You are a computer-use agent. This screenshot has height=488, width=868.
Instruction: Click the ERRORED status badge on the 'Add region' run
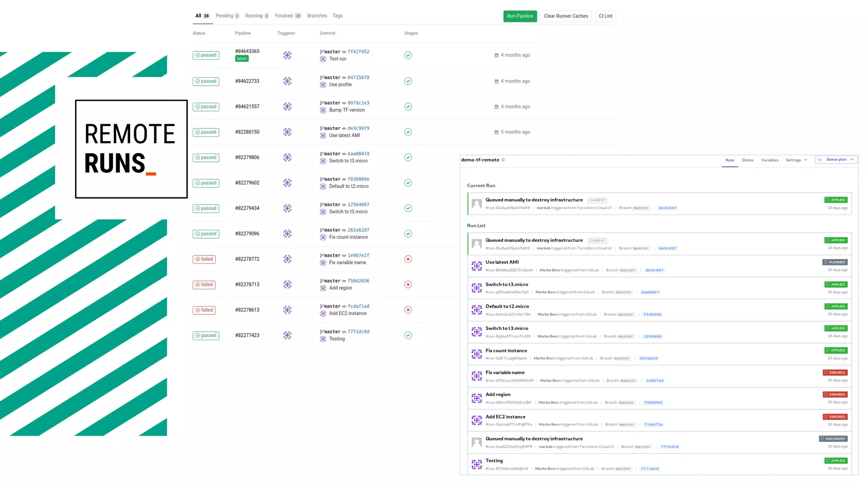[835, 394]
